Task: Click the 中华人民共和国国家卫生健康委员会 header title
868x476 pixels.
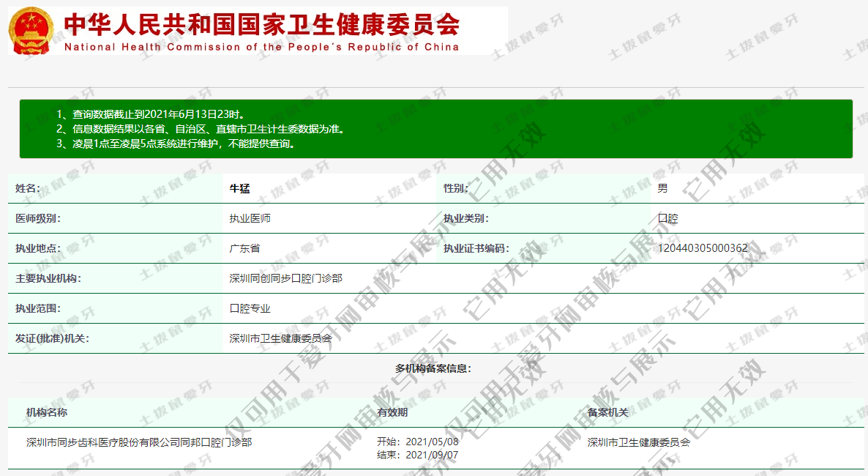Action: tap(261, 24)
